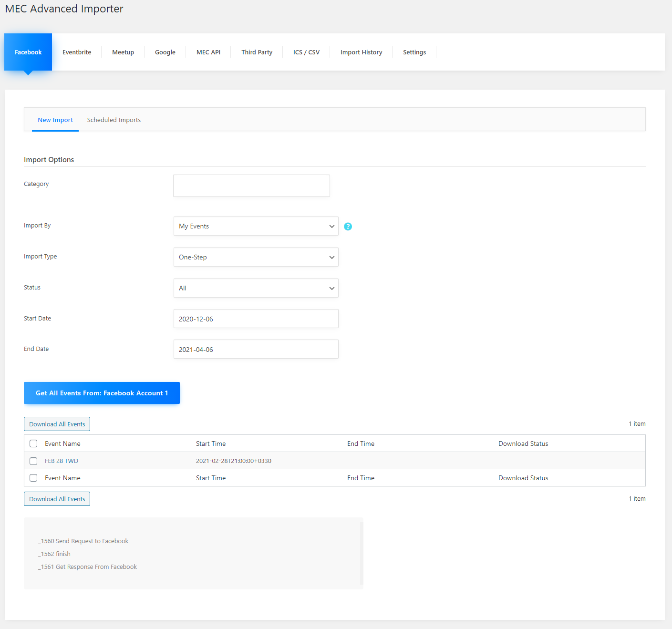
Task: Click the bottom End Time footer label
Action: [x=361, y=478]
